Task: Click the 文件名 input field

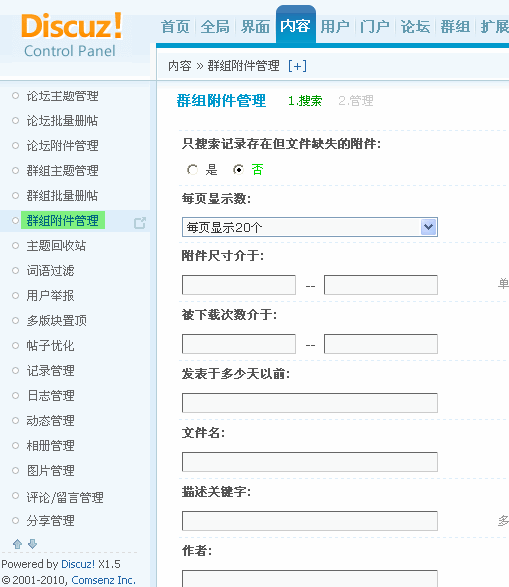Action: coord(310,462)
